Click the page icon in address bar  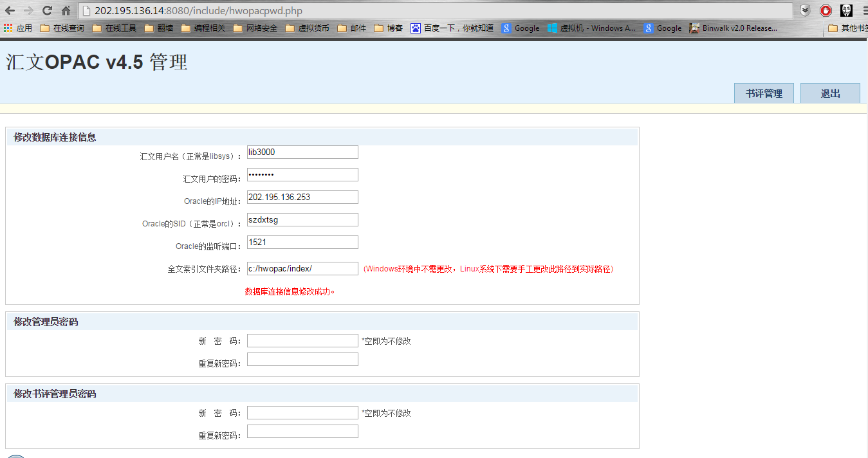pyautogui.click(x=86, y=11)
